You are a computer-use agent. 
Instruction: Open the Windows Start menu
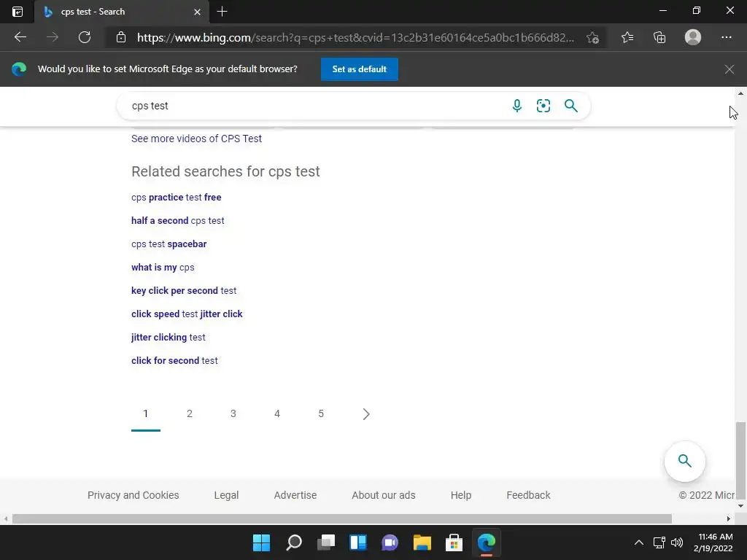261,542
